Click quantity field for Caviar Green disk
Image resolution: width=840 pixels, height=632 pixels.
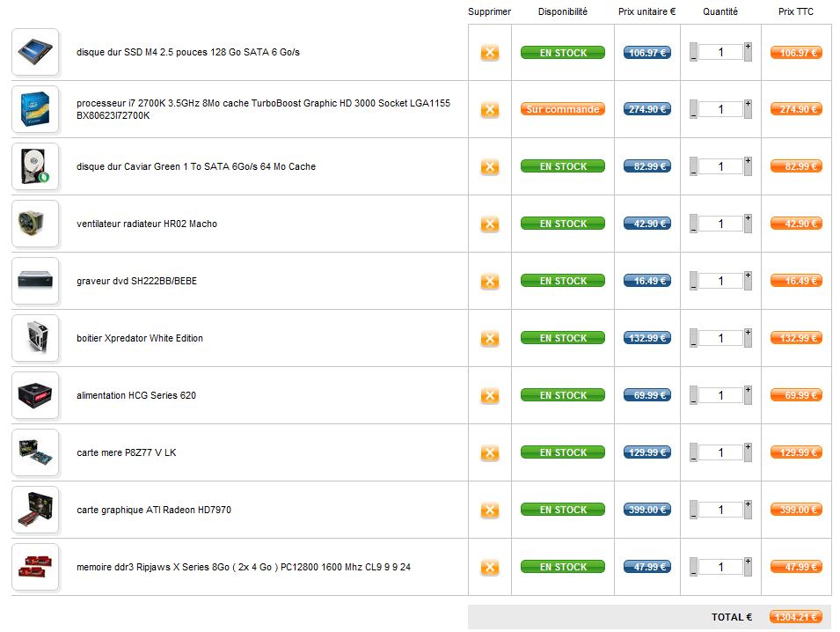tap(720, 166)
